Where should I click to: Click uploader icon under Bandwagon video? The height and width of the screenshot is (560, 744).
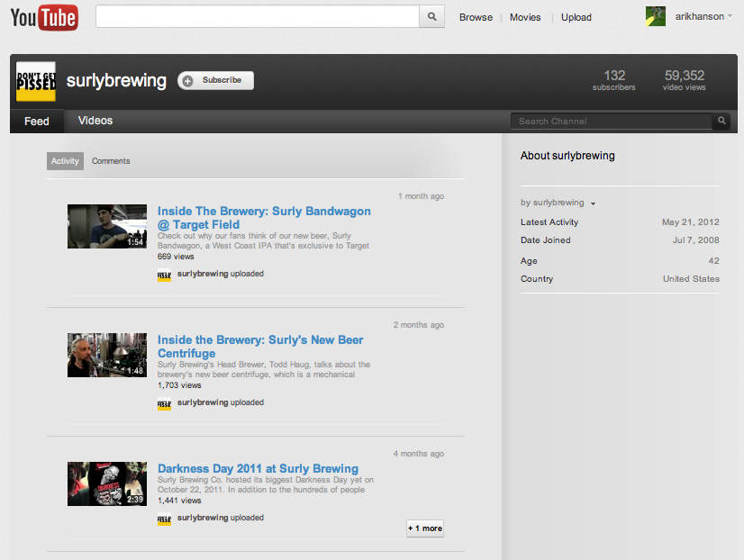pyautogui.click(x=164, y=275)
